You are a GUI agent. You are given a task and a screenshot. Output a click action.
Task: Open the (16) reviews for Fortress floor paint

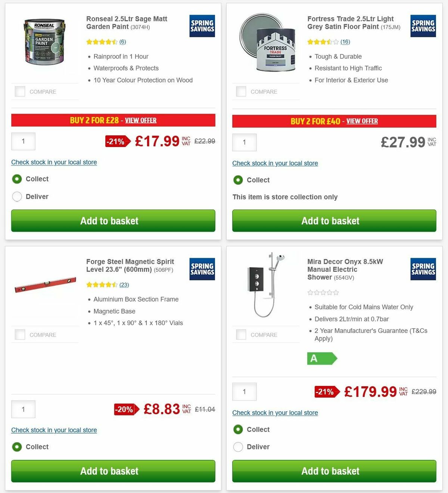pos(345,42)
